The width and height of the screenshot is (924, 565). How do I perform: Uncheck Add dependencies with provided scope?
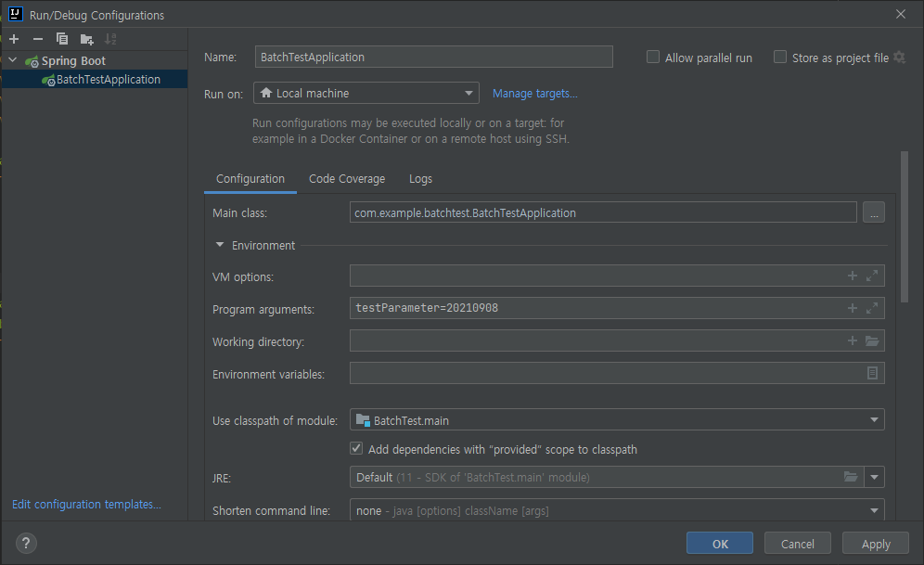pos(356,448)
